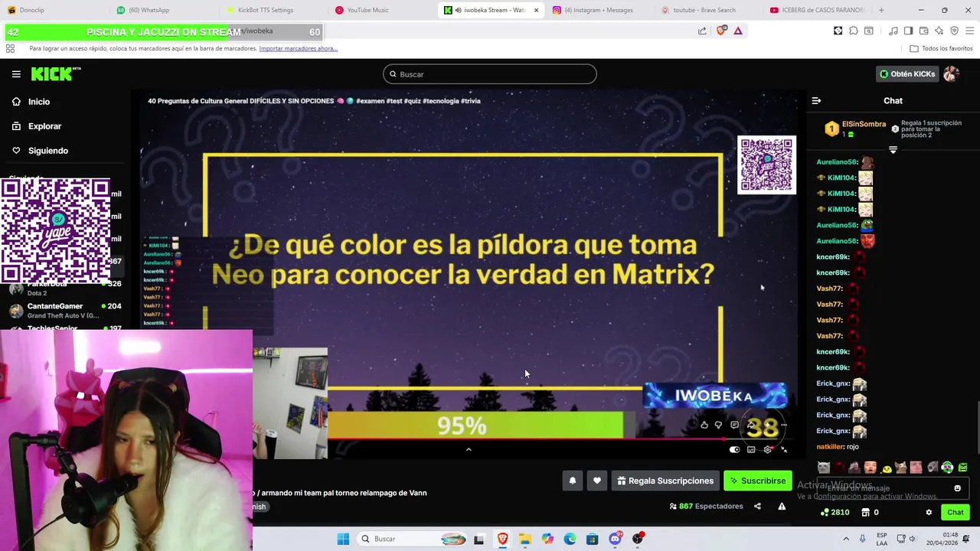The width and height of the screenshot is (980, 551).
Task: Open the three-dots more options on video
Action: tap(783, 425)
